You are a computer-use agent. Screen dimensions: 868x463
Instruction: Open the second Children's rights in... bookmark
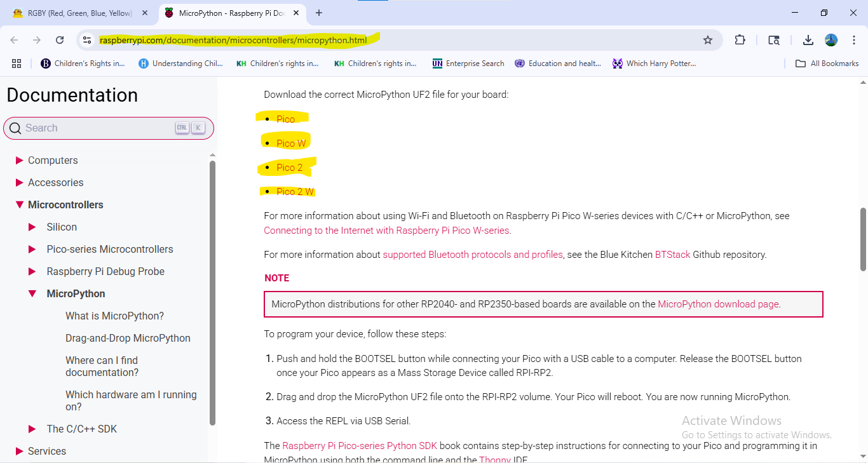point(278,64)
